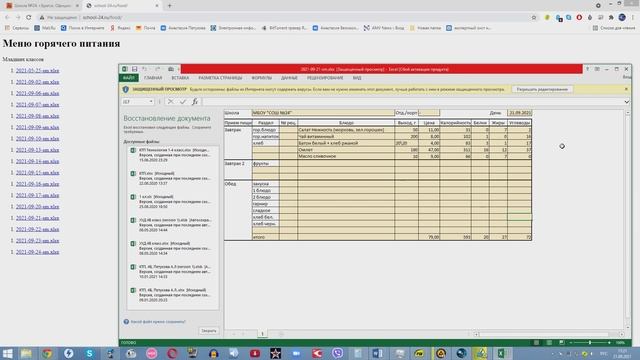Select sheet tab 1 in Excel

(x=262, y=334)
